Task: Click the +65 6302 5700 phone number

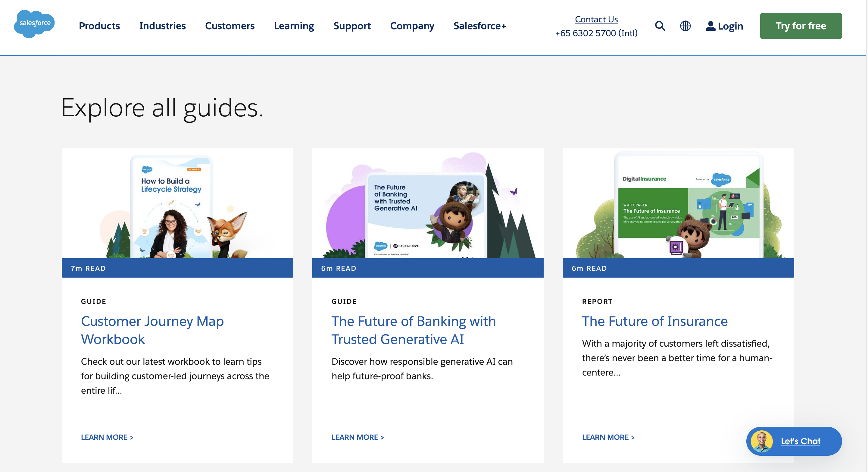Action: tap(596, 33)
